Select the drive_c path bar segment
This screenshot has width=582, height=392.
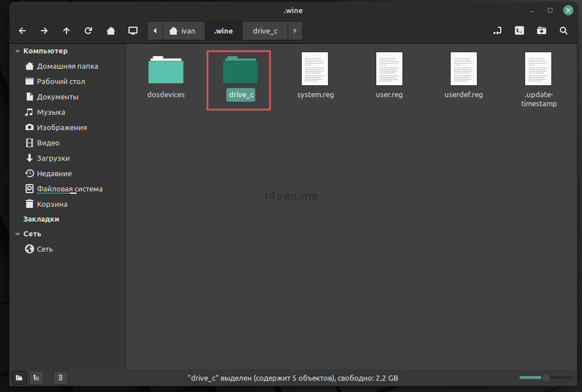(265, 31)
